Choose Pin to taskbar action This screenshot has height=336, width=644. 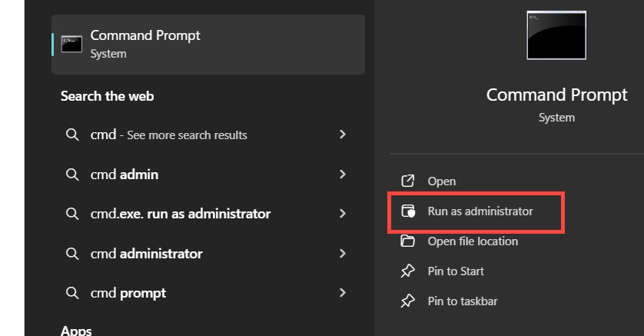(x=463, y=301)
